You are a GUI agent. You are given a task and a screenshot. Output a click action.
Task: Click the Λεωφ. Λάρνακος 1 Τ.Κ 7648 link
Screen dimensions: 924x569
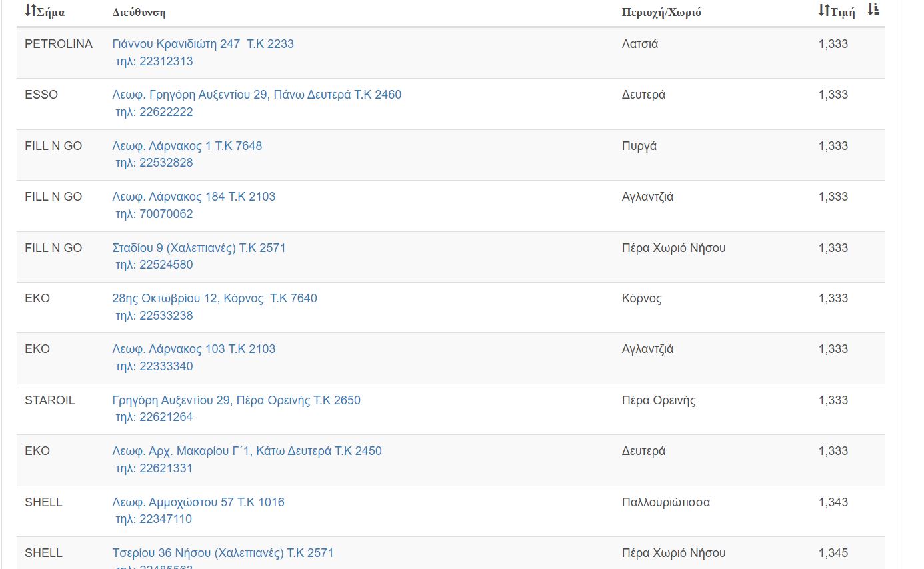(x=187, y=146)
